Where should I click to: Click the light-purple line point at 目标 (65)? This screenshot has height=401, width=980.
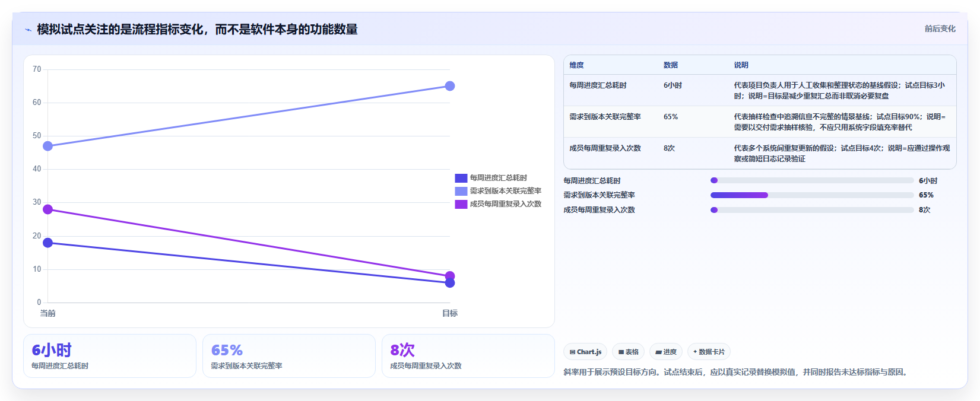tap(450, 86)
